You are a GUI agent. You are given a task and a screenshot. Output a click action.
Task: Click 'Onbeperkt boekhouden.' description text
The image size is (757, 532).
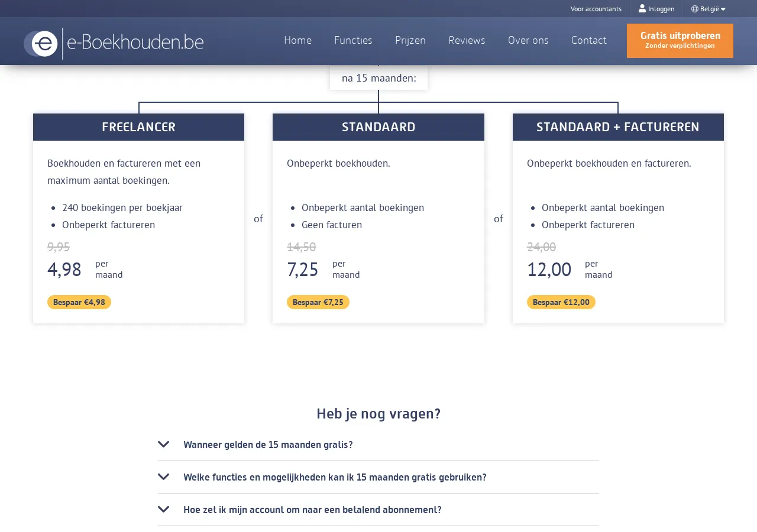pos(338,163)
